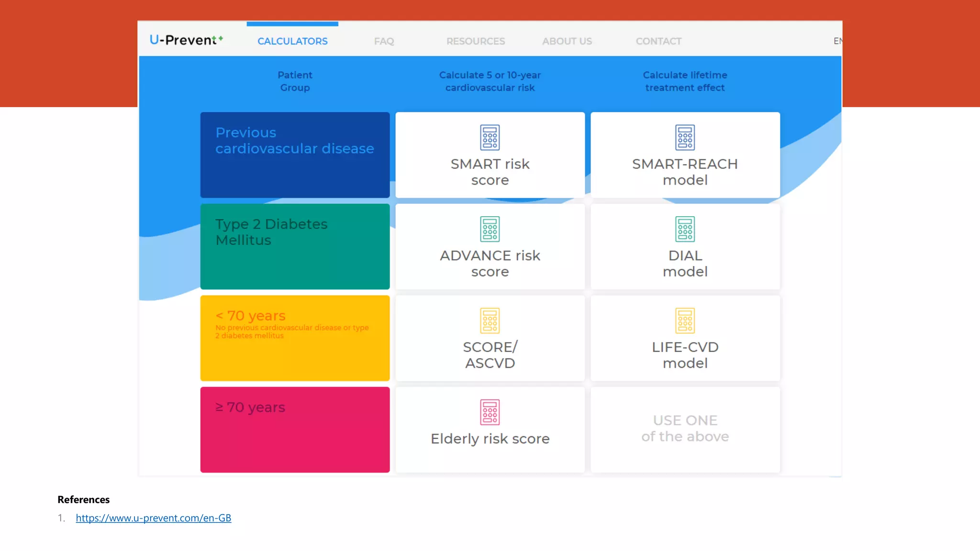Choose the pink 70 years and over tile
980x551 pixels.
pos(295,430)
